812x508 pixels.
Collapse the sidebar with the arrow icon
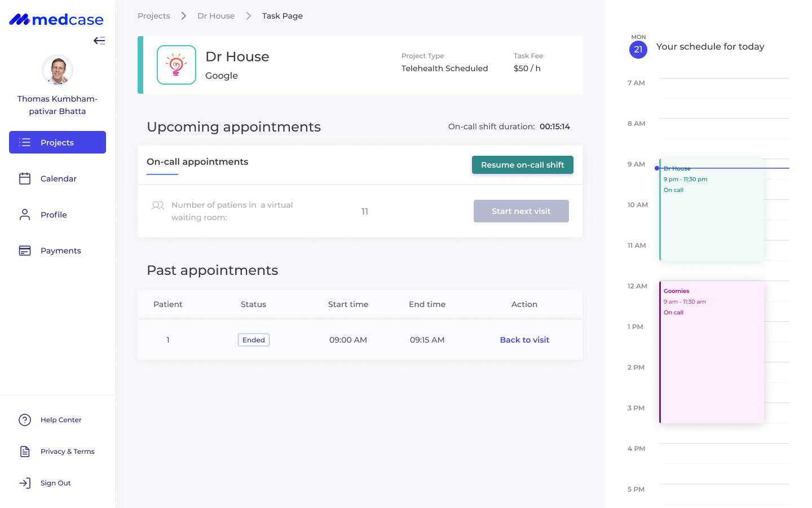[99, 41]
